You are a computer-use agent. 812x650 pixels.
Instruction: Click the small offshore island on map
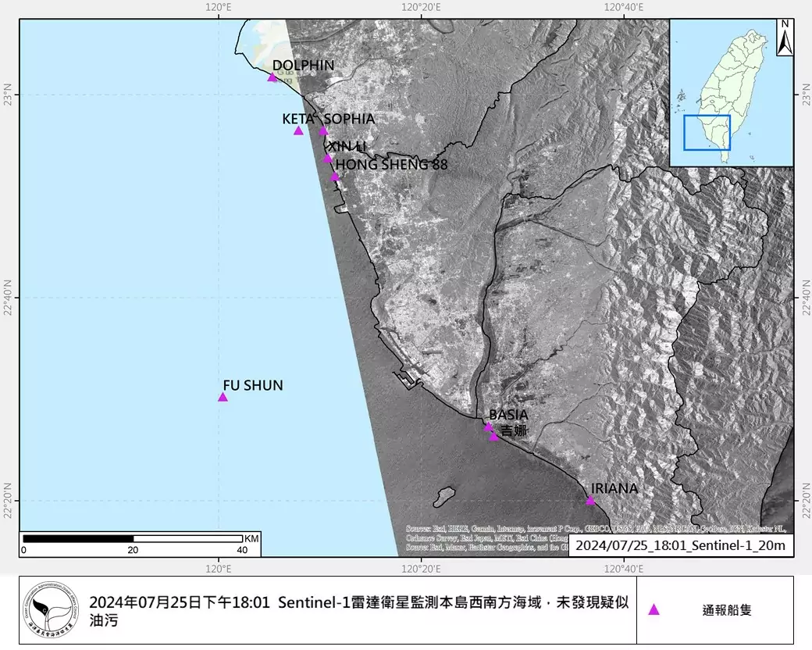443,497
